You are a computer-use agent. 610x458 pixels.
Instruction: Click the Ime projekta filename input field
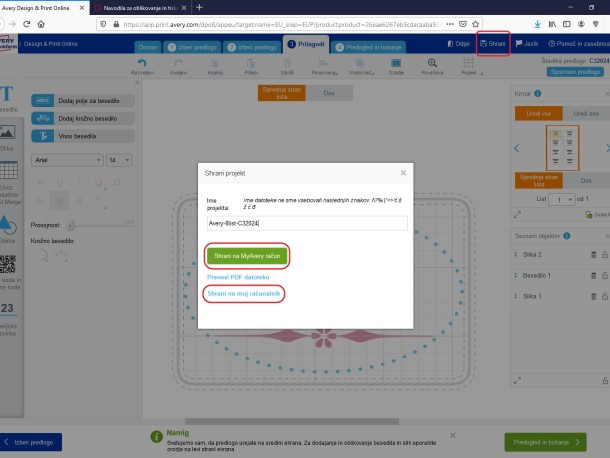(x=307, y=223)
